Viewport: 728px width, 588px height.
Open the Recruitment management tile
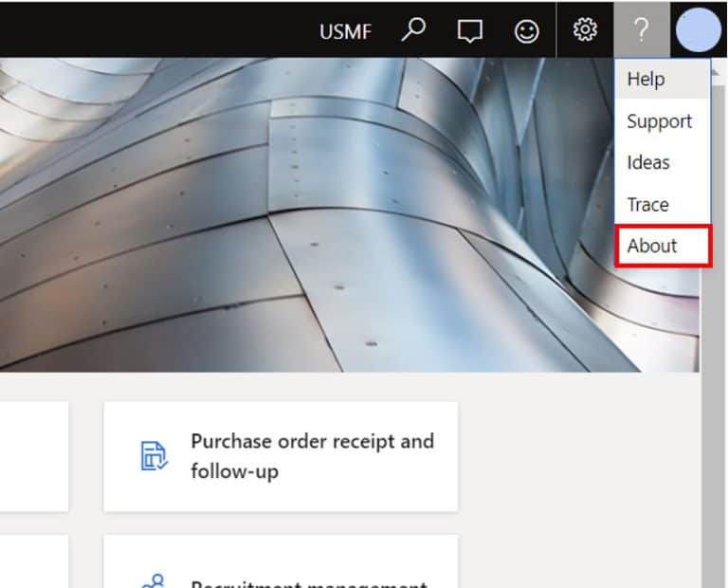pyautogui.click(x=281, y=561)
